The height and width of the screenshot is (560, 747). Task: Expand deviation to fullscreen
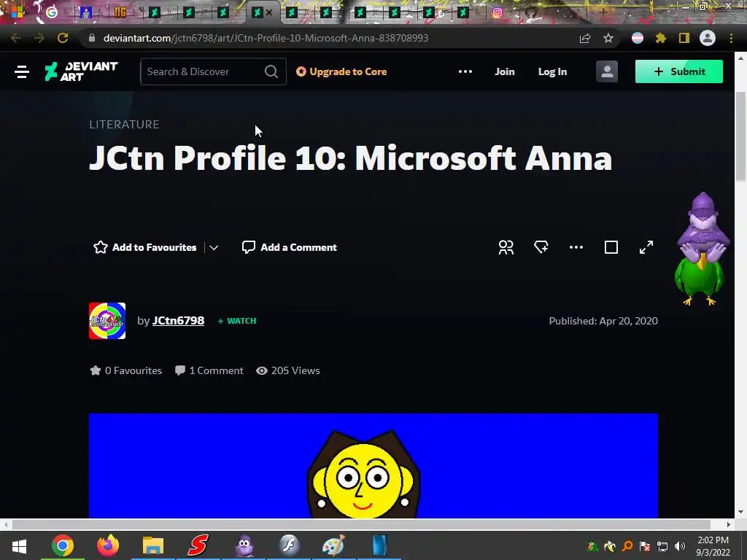(x=646, y=247)
